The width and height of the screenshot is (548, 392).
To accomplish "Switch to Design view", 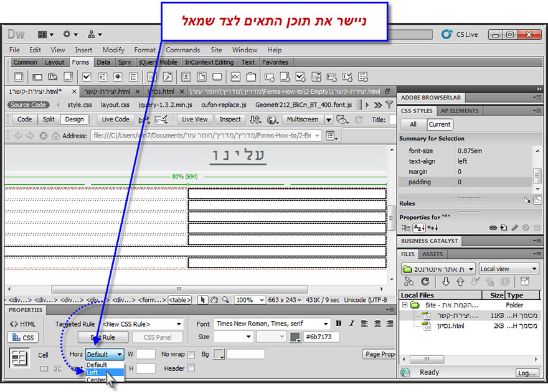I will point(75,119).
